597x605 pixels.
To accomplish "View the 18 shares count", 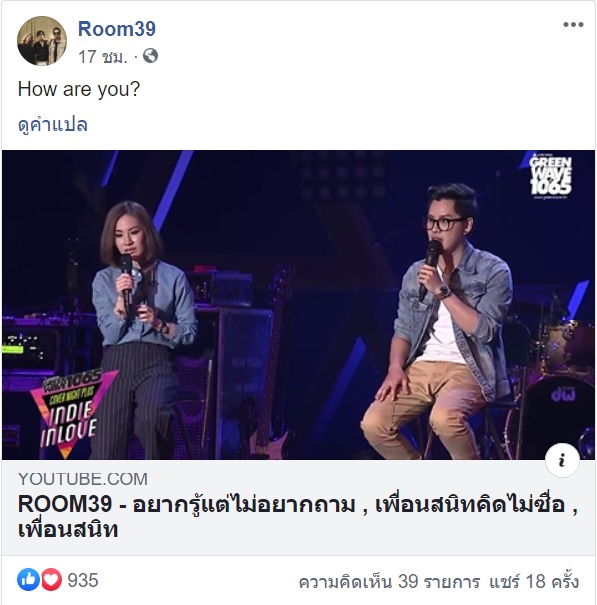I will [x=534, y=581].
